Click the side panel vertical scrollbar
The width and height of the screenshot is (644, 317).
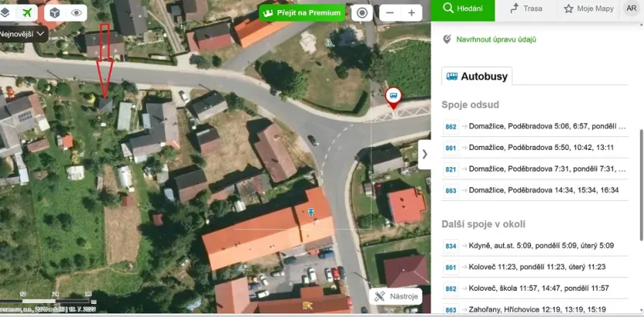pos(640,178)
